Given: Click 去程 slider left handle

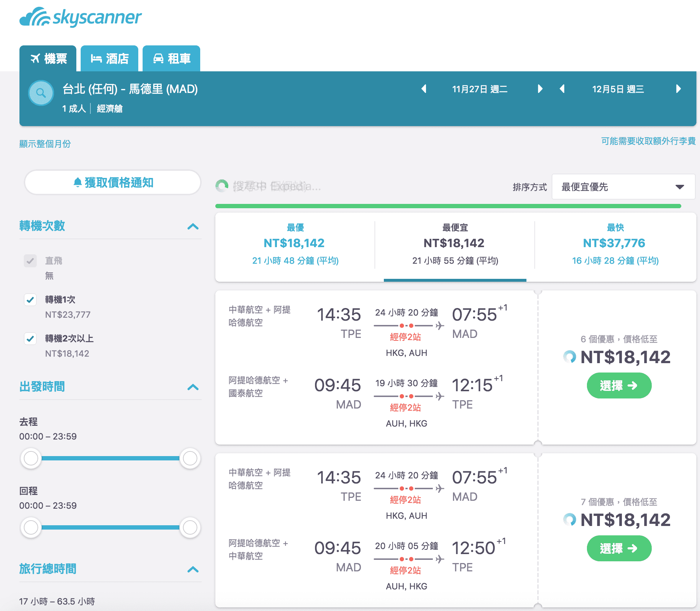Looking at the screenshot, I should 31,458.
